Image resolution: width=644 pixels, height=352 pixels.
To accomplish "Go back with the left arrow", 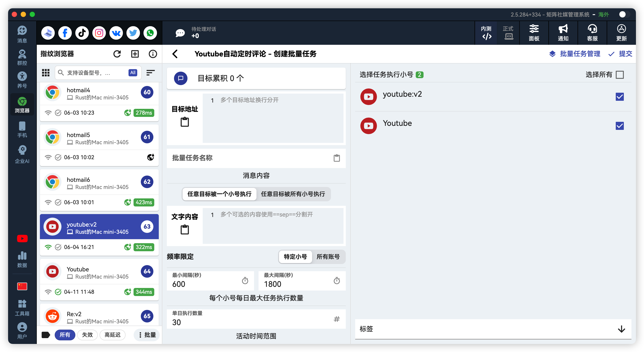I will (175, 54).
